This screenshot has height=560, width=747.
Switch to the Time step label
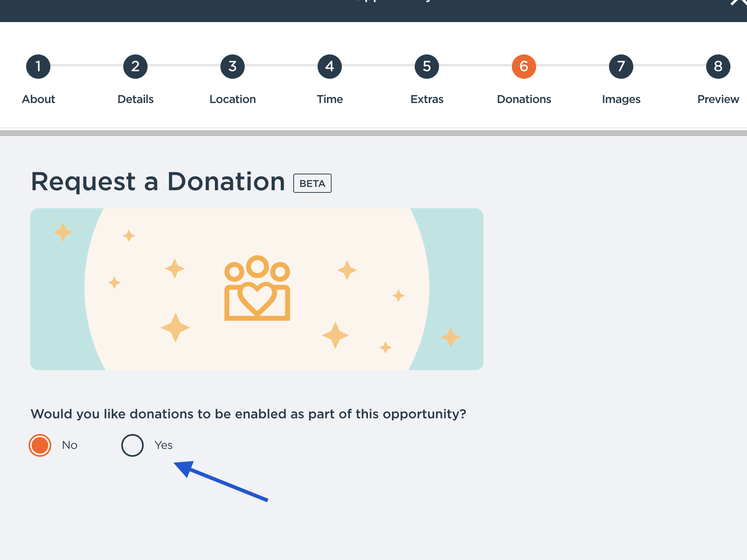[330, 99]
